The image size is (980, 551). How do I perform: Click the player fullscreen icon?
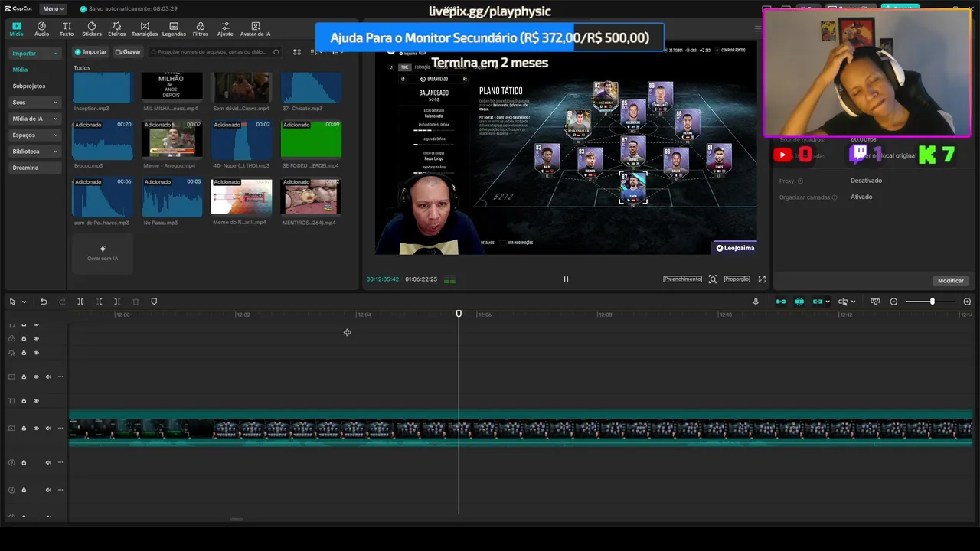point(762,279)
